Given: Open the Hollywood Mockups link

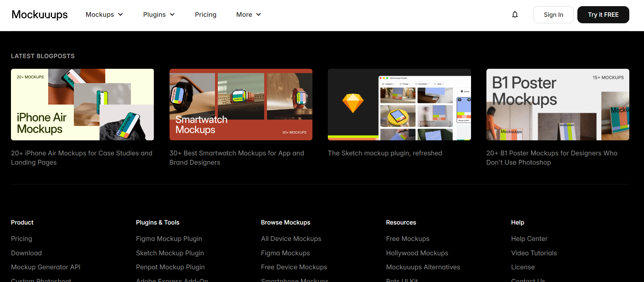Looking at the screenshot, I should 417,253.
